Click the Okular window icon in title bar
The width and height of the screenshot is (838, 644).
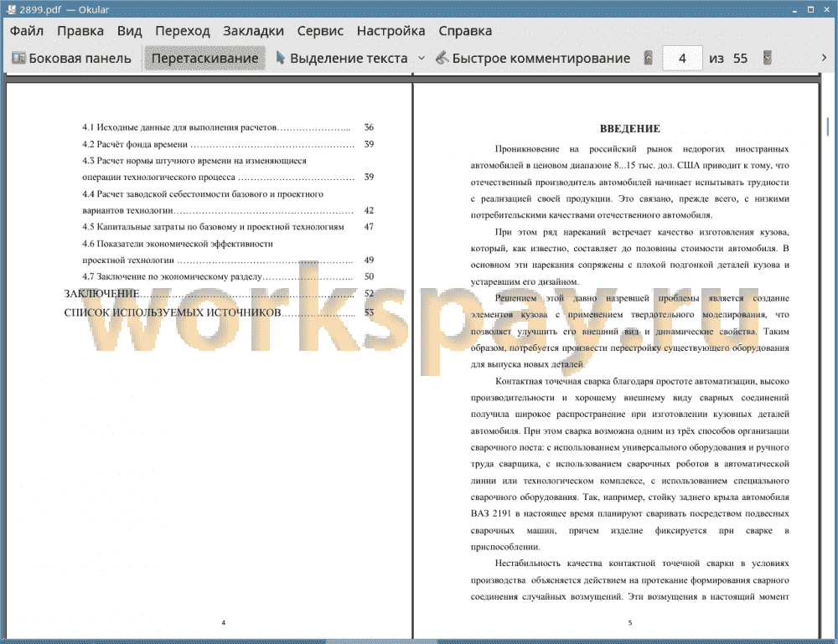(x=11, y=9)
